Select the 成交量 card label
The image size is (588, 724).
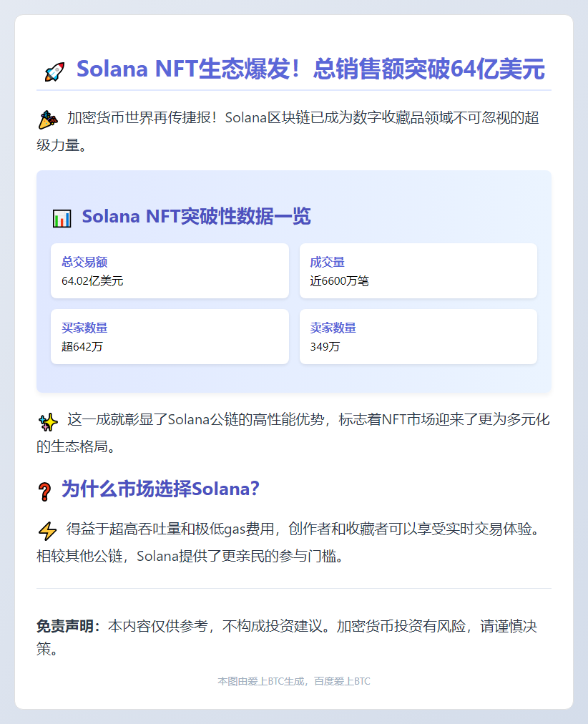tap(327, 262)
